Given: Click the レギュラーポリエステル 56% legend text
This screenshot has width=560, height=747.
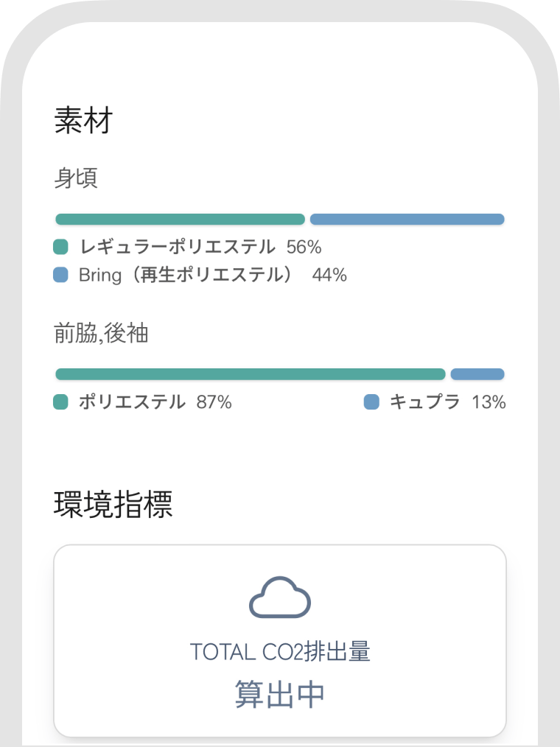Looking at the screenshot, I should (x=200, y=247).
